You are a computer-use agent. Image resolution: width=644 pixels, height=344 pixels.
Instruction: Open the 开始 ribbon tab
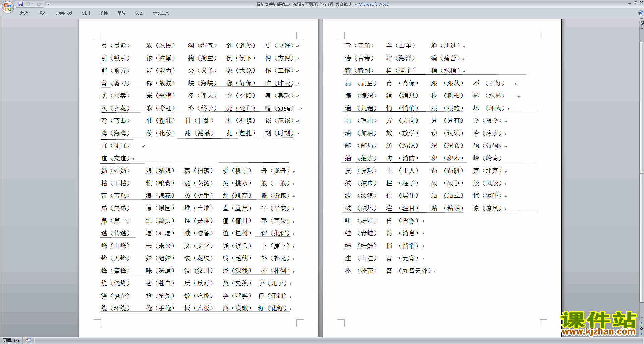24,13
